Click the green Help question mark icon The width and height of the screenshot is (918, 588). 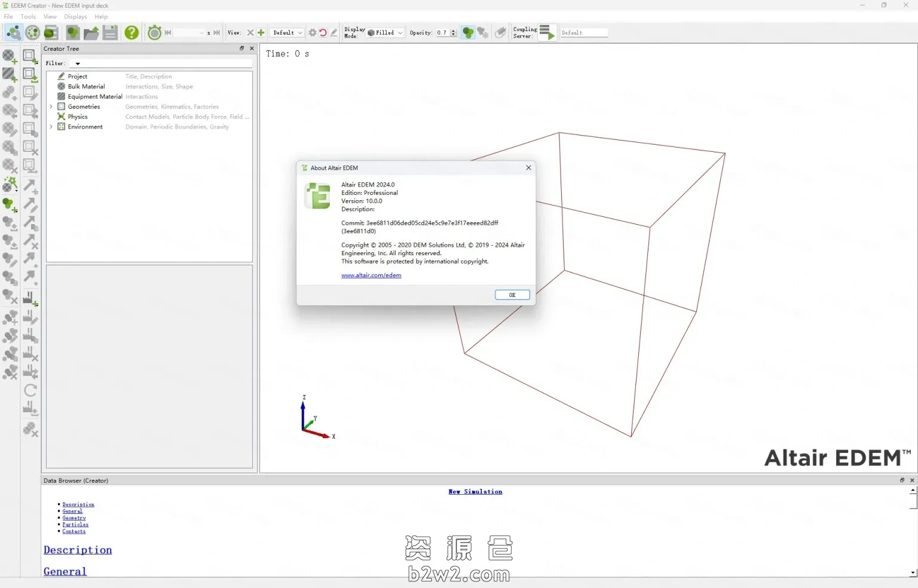coord(131,33)
